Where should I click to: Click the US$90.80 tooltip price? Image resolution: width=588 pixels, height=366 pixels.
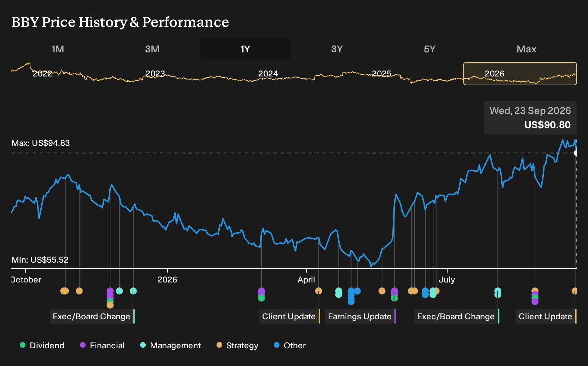pos(548,125)
